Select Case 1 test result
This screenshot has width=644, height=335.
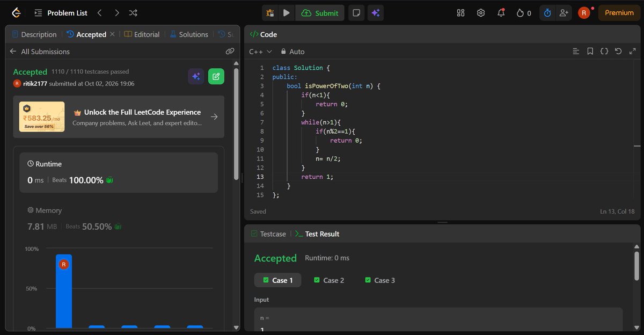(x=277, y=280)
